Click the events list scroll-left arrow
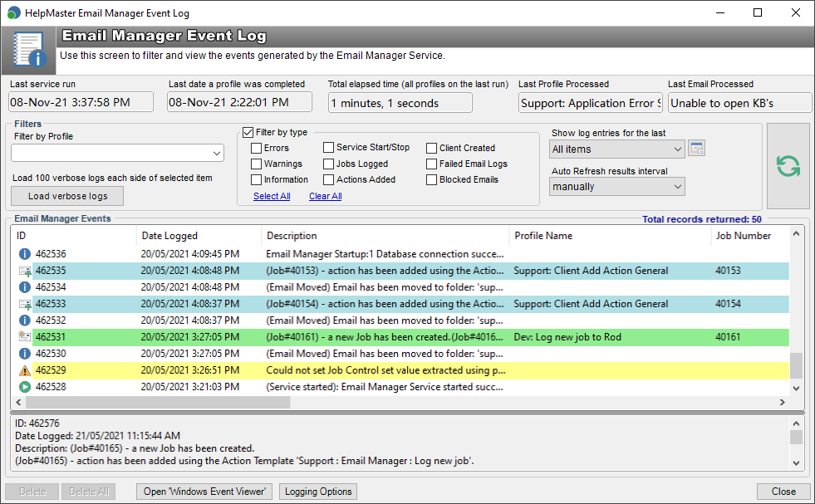This screenshot has height=504, width=815. (x=19, y=402)
